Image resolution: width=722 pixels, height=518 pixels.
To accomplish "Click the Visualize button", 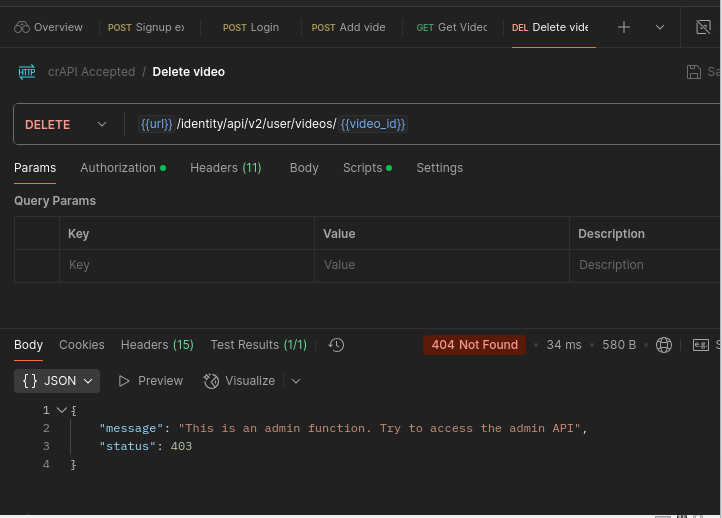I will (239, 381).
